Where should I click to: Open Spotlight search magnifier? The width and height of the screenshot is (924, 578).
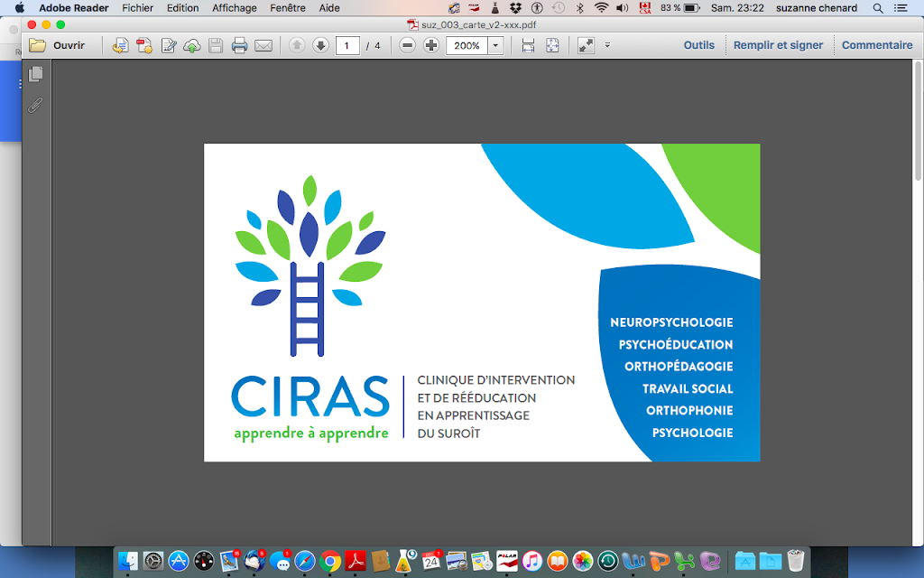878,8
